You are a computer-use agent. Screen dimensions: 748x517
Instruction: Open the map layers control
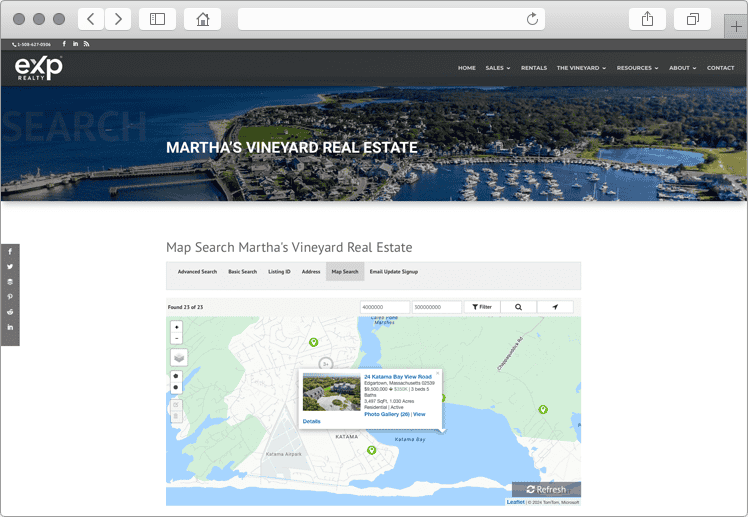[x=179, y=357]
